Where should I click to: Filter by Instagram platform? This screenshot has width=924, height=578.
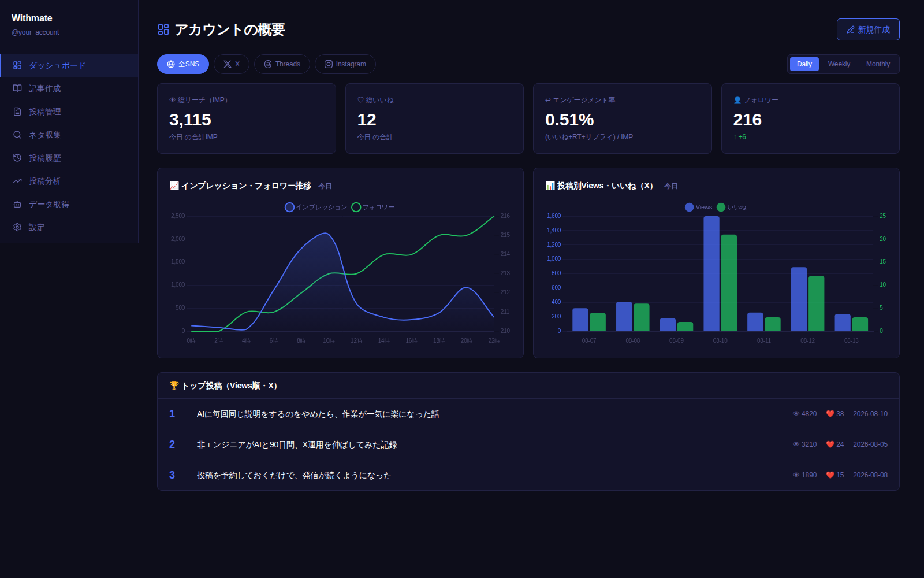pos(345,64)
